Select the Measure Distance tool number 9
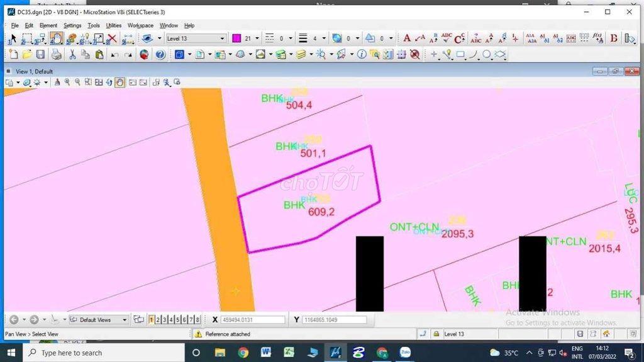 tap(128, 38)
